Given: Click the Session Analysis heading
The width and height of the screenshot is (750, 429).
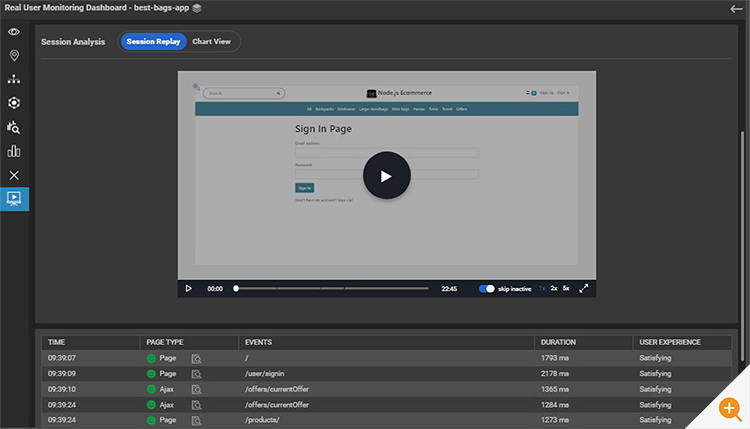Looking at the screenshot, I should tap(73, 42).
